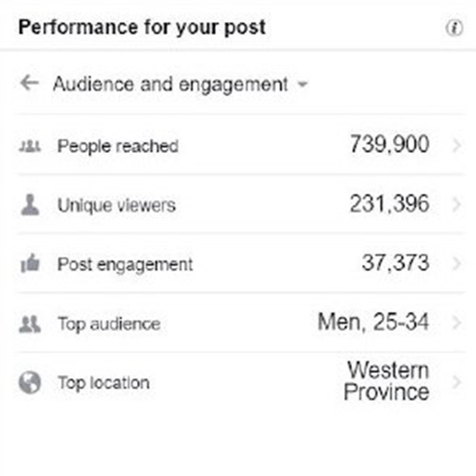The width and height of the screenshot is (476, 476).
Task: Click the Top audience people icon
Action: tap(30, 324)
